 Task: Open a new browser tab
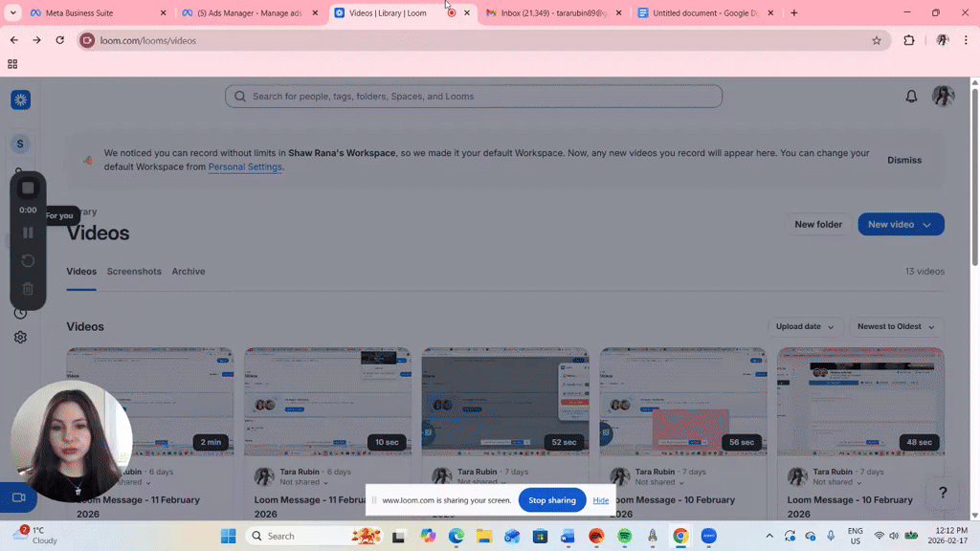[793, 12]
